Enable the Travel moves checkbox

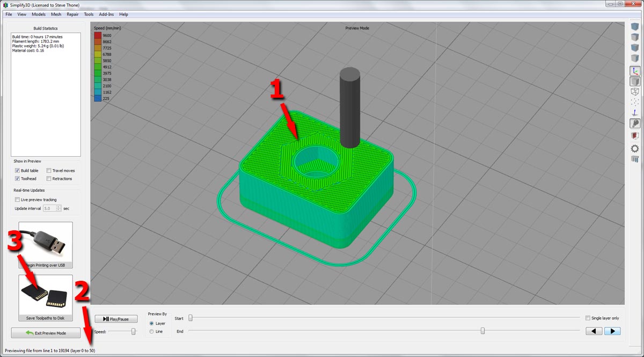pos(49,171)
